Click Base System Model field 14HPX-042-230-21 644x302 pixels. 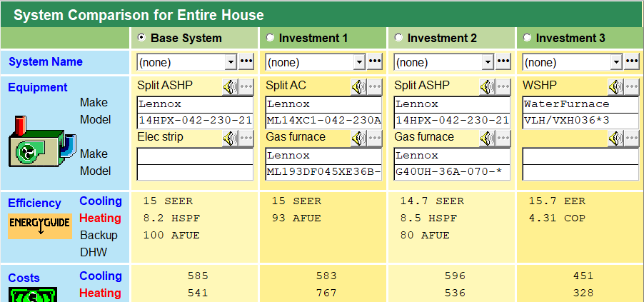195,121
